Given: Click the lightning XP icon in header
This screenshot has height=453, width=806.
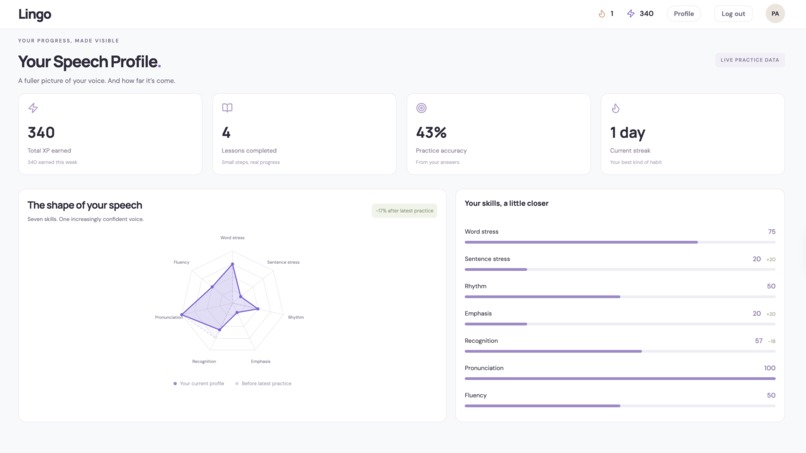Looking at the screenshot, I should pyautogui.click(x=631, y=14).
